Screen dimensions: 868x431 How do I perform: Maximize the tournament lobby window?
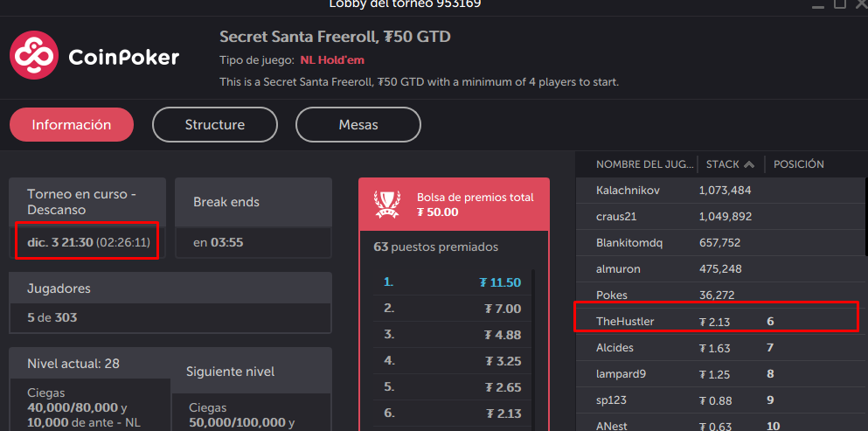click(x=840, y=3)
